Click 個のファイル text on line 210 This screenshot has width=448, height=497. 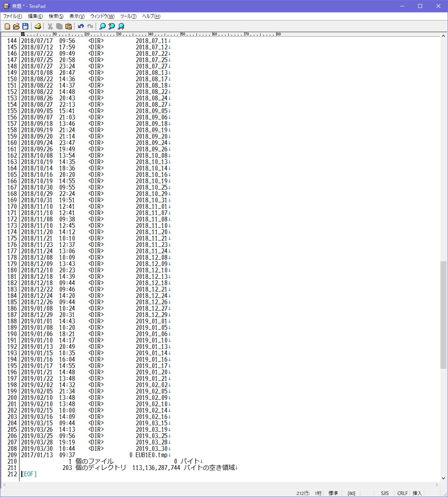tap(94, 461)
